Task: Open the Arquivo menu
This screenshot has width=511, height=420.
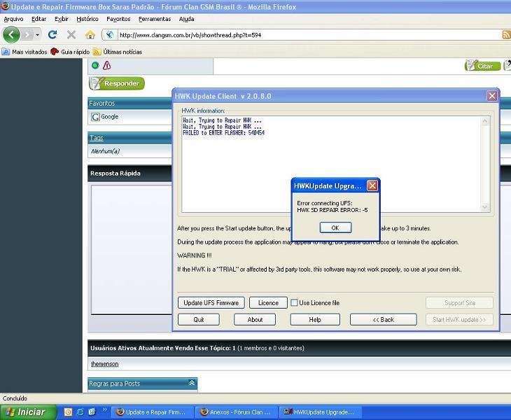Action: tap(13, 19)
